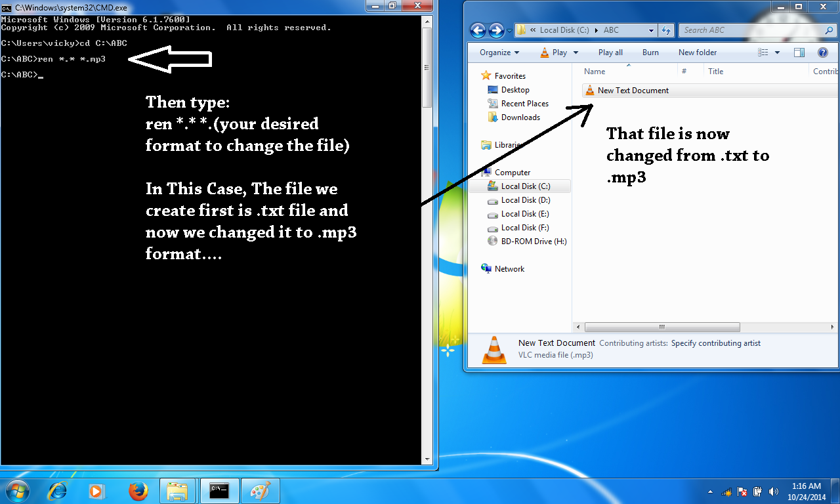Edit the Specify contributing artist field

(x=716, y=343)
